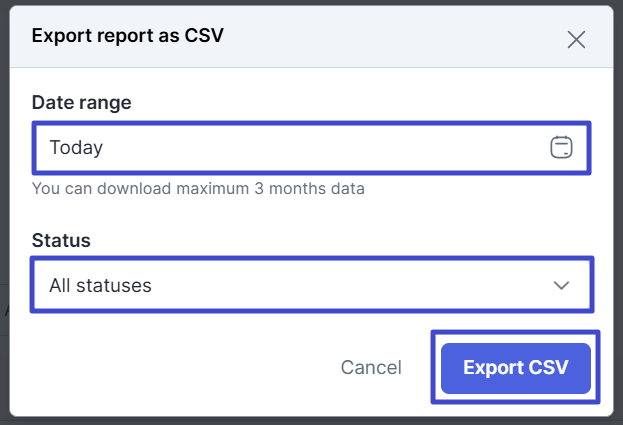Choose a date using the calendar icon
The height and width of the screenshot is (425, 623).
tap(561, 148)
